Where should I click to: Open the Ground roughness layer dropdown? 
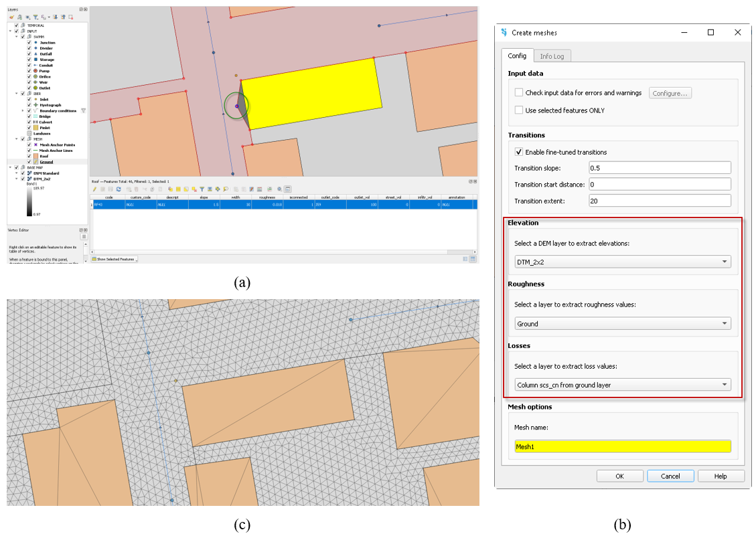point(622,324)
